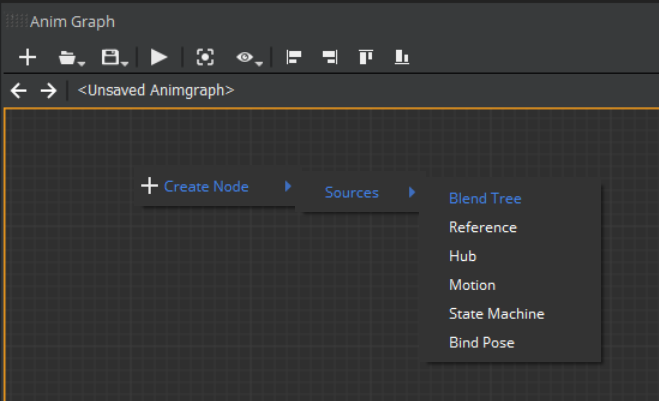The width and height of the screenshot is (659, 401).
Task: Create a State Machine node
Action: [496, 314]
